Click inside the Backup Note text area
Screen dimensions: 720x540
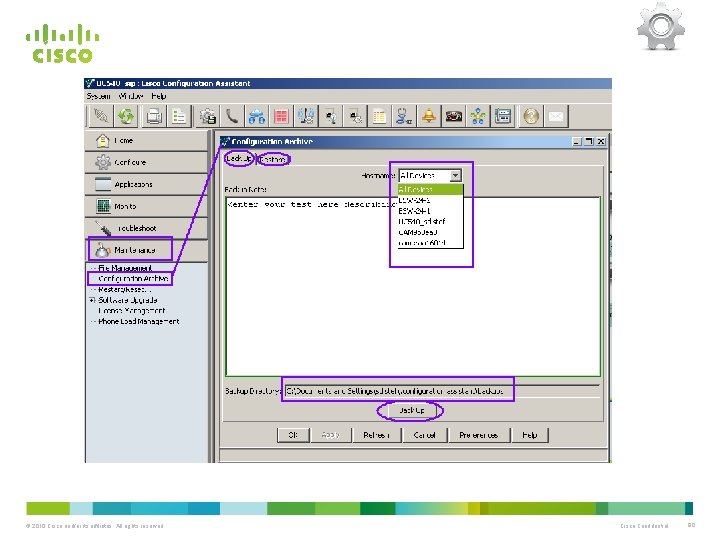click(413, 287)
